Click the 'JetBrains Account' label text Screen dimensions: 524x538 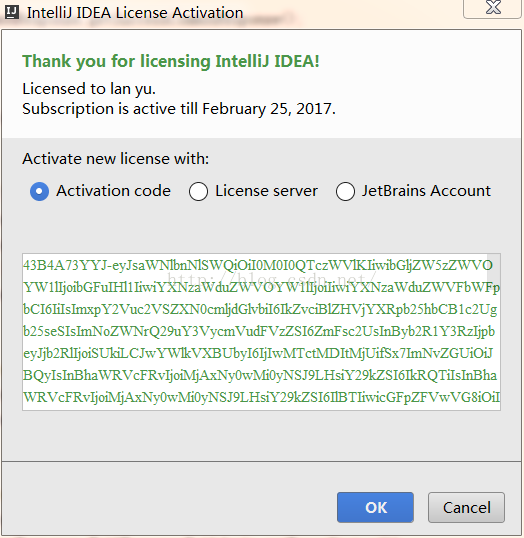pos(426,191)
